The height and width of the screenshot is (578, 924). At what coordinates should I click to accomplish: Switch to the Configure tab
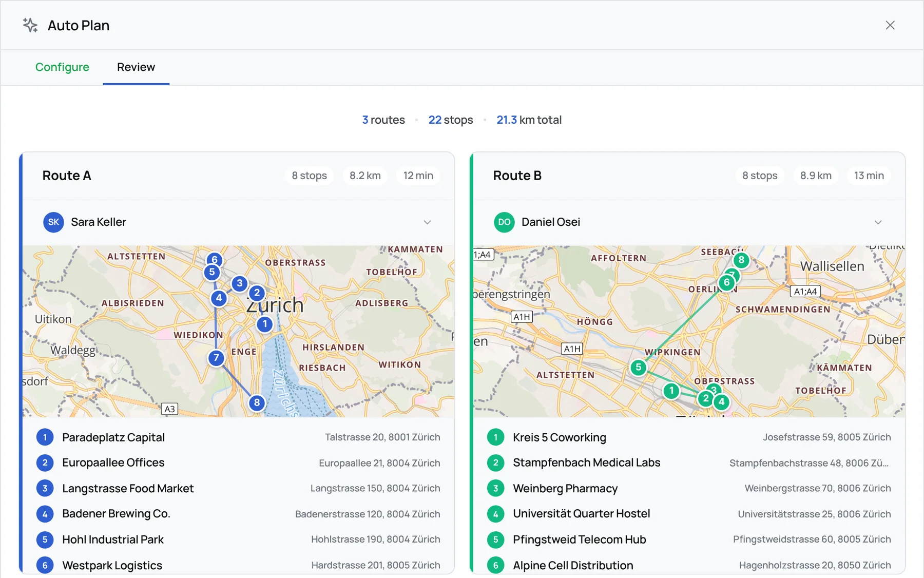pos(62,67)
